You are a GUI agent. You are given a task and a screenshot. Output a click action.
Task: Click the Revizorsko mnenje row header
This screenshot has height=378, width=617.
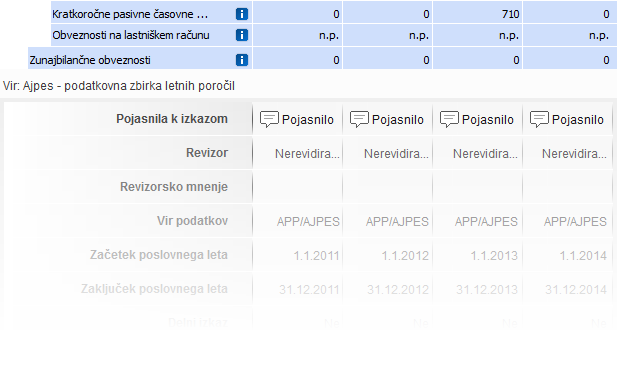click(174, 186)
